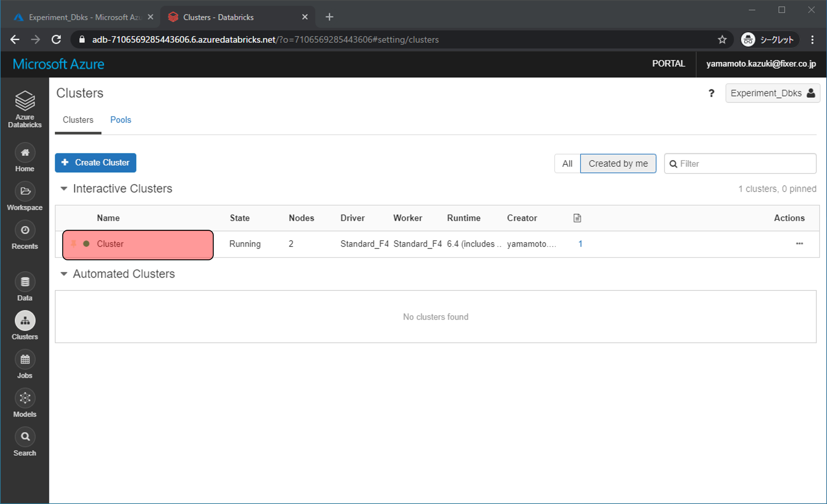
Task: Collapse the Interactive Clusters section
Action: point(64,189)
